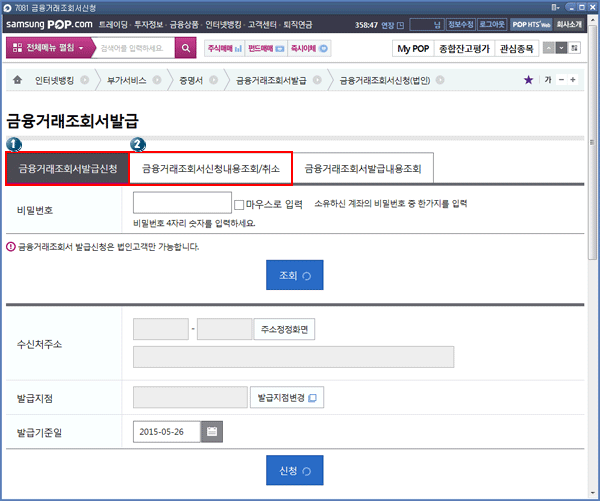Go to home via house icon
This screenshot has height=501, width=600.
[17, 80]
